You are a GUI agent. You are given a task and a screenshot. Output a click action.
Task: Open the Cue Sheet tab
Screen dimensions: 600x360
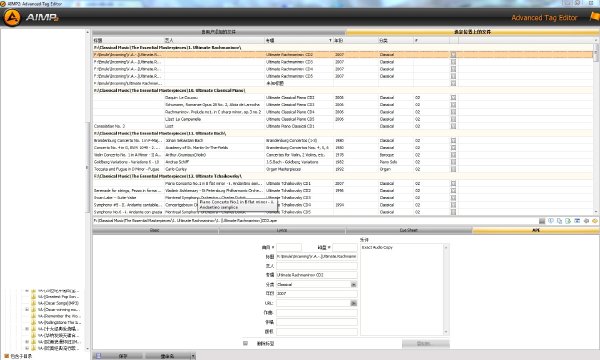(x=409, y=230)
